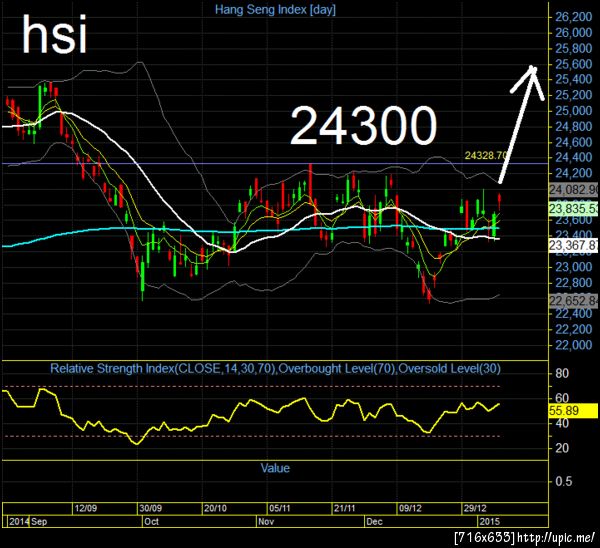
Task: Click the 0.5 label on the Value axis
Action: click(x=564, y=481)
